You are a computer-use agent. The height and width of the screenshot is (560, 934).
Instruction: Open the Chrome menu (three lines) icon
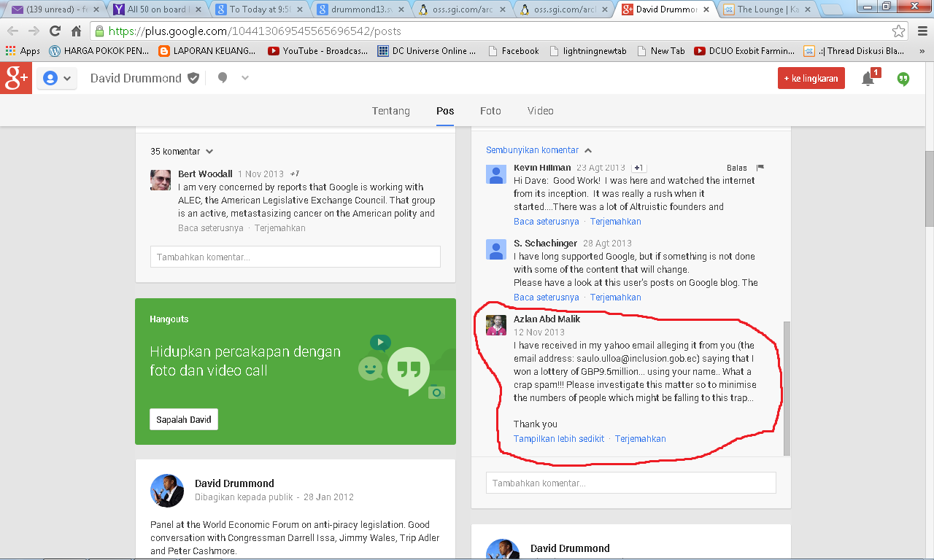[x=921, y=31]
